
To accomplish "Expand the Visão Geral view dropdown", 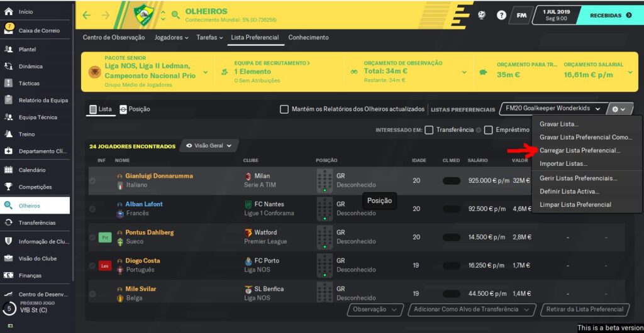I will pos(209,146).
